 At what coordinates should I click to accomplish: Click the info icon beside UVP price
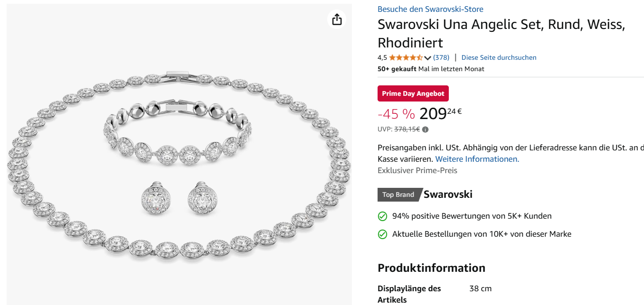[425, 129]
